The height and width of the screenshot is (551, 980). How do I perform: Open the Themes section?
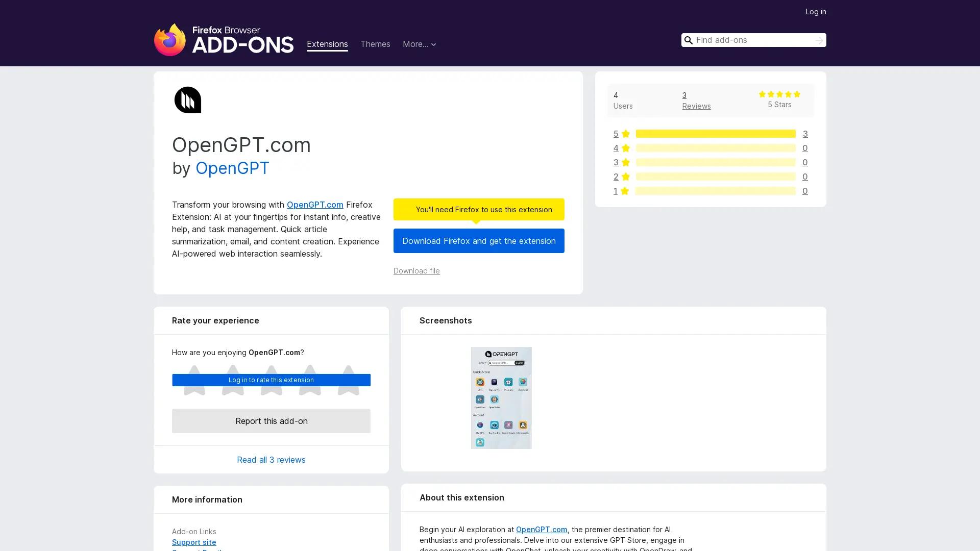(x=375, y=44)
